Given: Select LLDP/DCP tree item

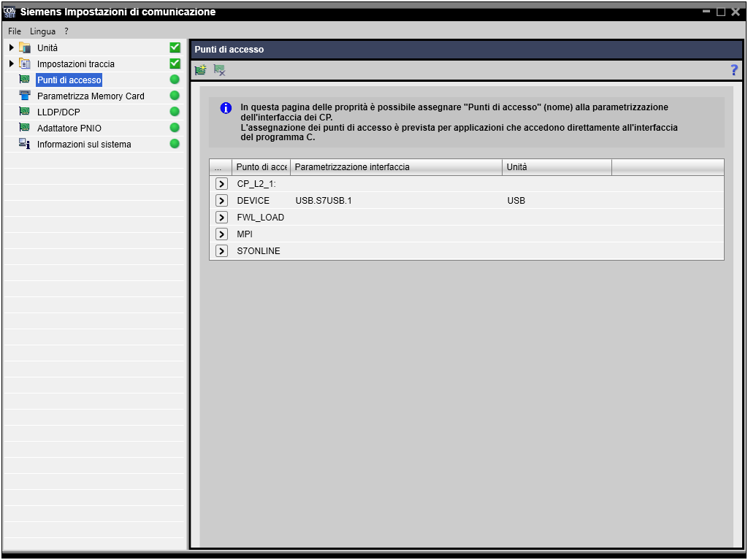Looking at the screenshot, I should 58,112.
